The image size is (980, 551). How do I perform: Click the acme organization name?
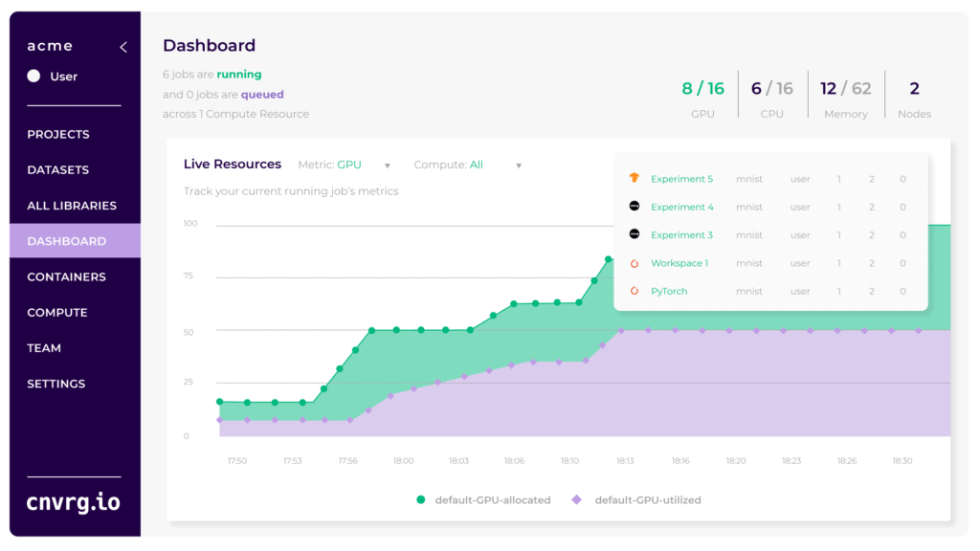click(x=50, y=46)
